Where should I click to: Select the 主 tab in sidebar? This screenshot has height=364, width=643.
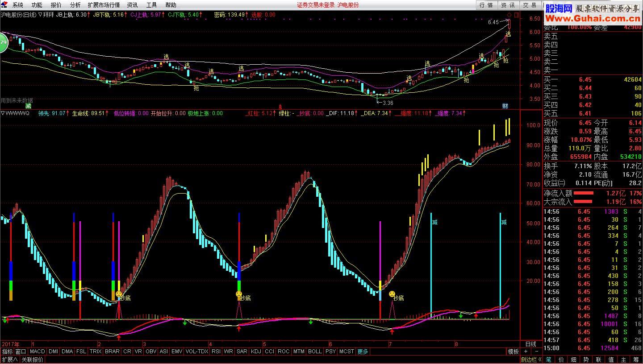(624, 360)
